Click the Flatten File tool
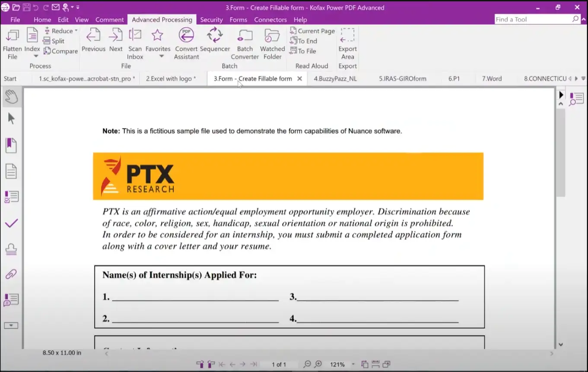Screen dimensions: 588x372 coord(13,43)
